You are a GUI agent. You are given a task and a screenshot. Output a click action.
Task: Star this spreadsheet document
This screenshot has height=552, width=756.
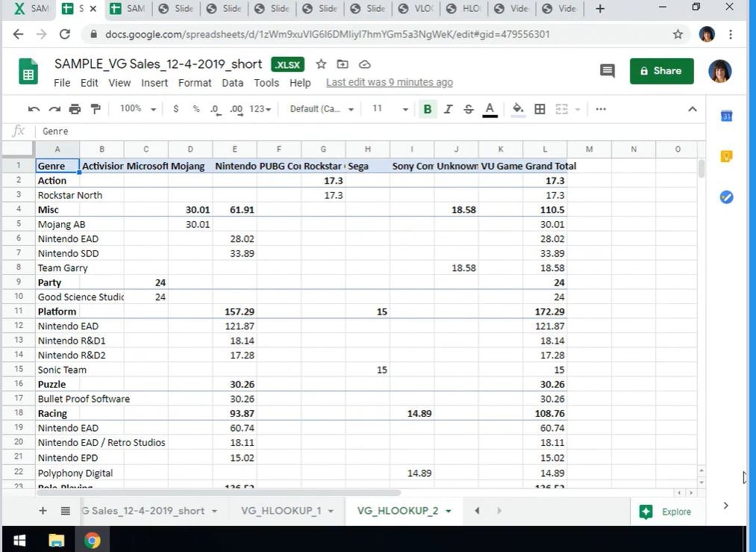pyautogui.click(x=321, y=64)
